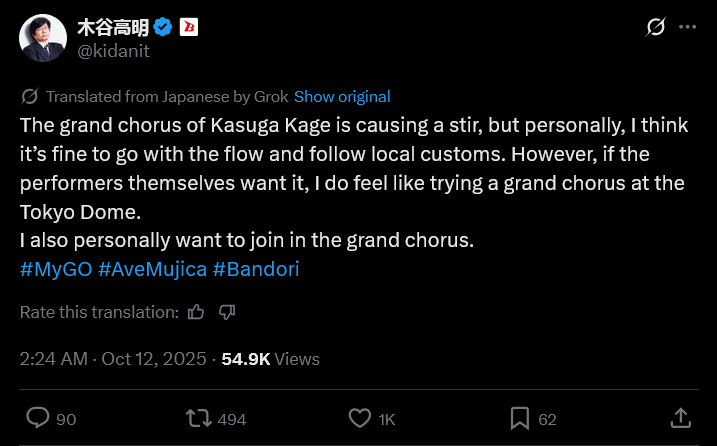Repost this tweet via retweet icon
The height and width of the screenshot is (446, 717).
pos(199,418)
